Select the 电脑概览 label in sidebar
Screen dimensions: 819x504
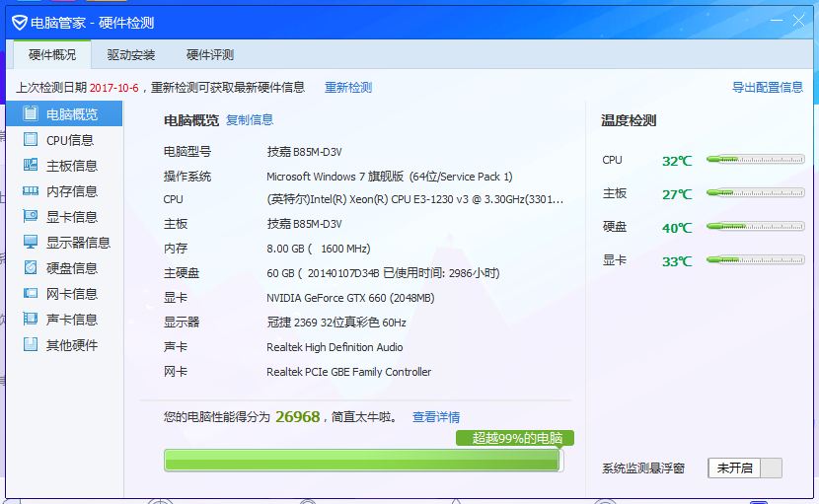tap(72, 114)
